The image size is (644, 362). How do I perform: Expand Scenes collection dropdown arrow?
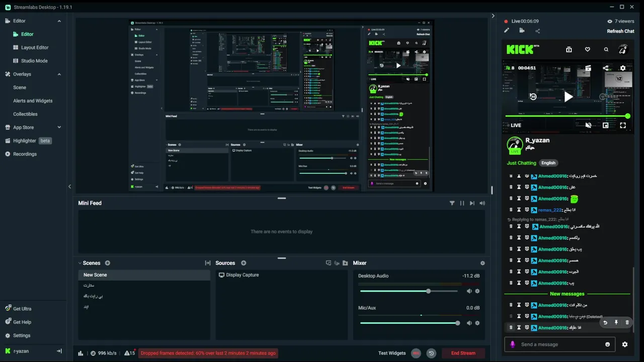[79, 263]
